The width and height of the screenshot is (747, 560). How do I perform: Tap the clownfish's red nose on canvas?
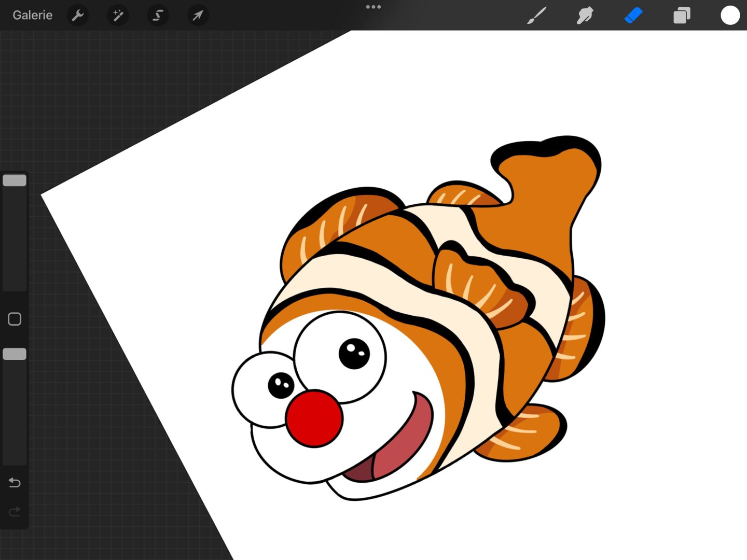coord(314,419)
